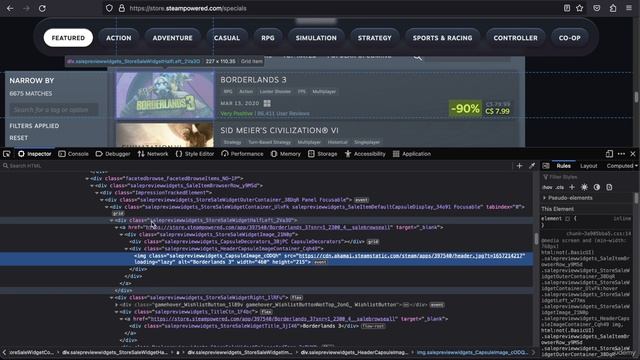
Task: Expand the Pseudo-elements section
Action: point(544,198)
